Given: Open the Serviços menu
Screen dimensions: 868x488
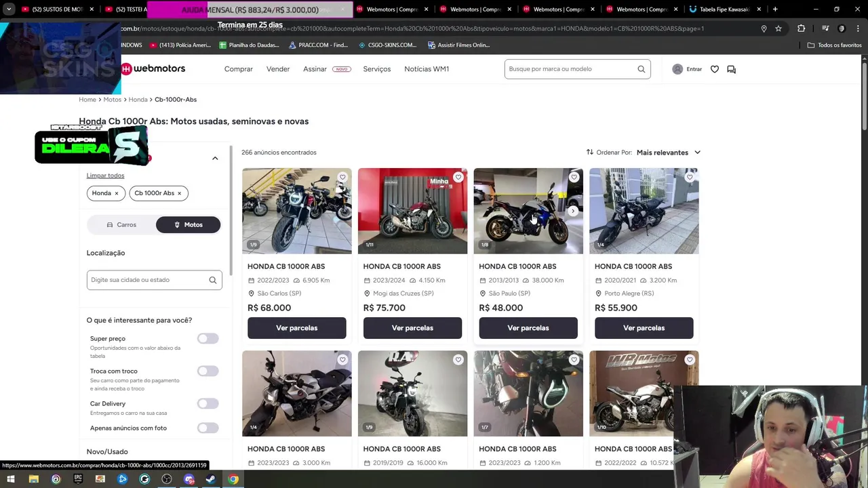Looking at the screenshot, I should 377,69.
